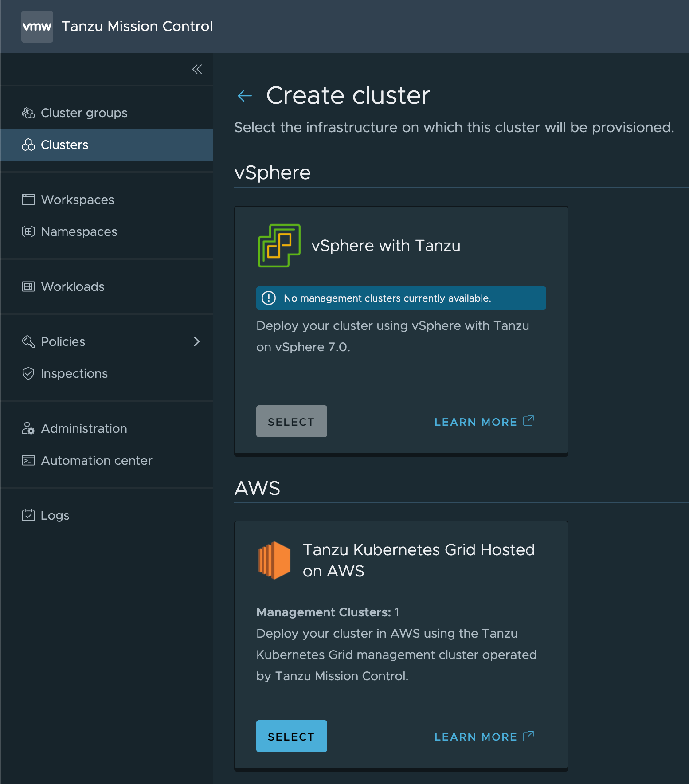Click the 'Create cluster' page heading
689x784 pixels.
click(348, 95)
